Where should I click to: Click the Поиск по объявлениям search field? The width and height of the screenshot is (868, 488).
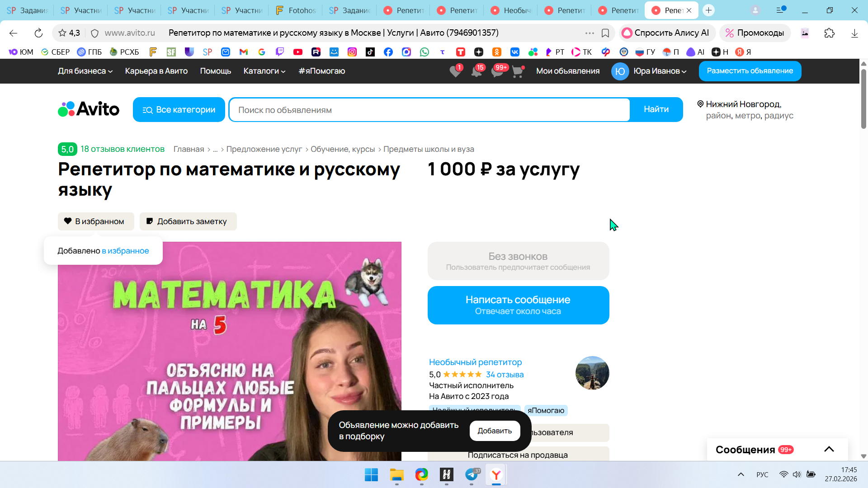tap(429, 110)
